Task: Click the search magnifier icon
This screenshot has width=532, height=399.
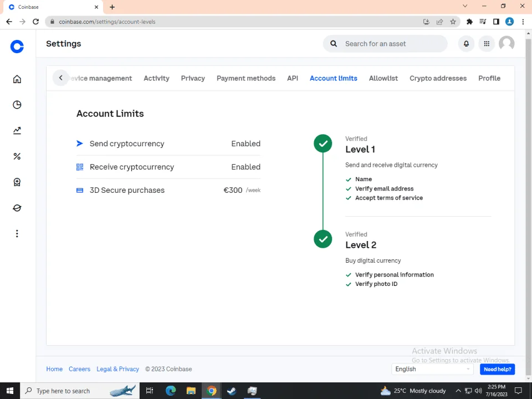Action: pos(334,44)
